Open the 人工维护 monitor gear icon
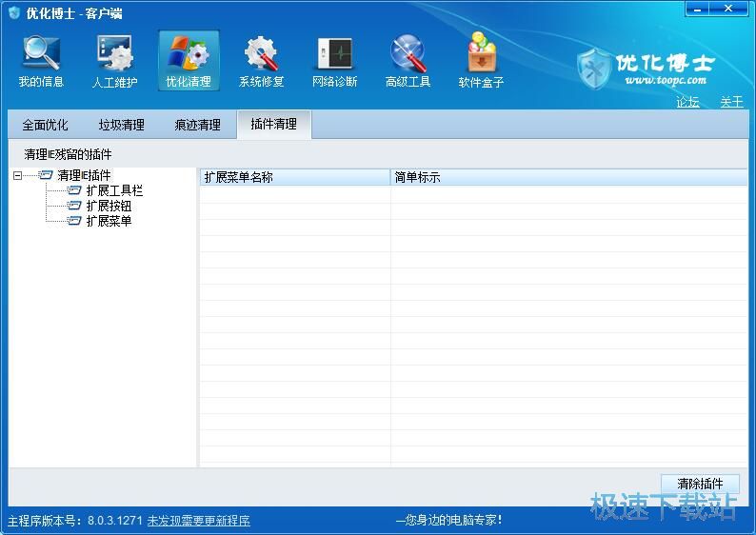Image resolution: width=756 pixels, height=535 pixels. click(x=114, y=53)
